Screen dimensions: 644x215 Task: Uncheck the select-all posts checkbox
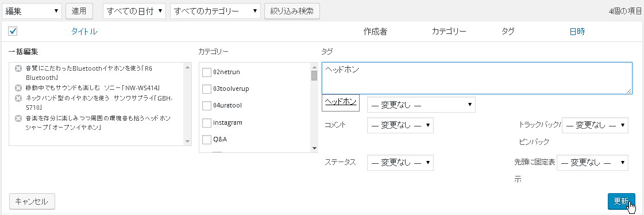click(13, 31)
